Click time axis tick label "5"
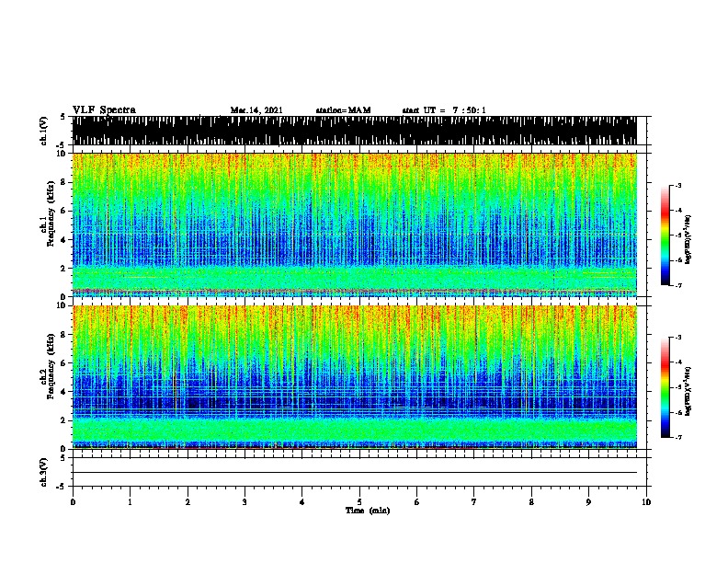This screenshot has width=728, height=563. click(x=359, y=502)
